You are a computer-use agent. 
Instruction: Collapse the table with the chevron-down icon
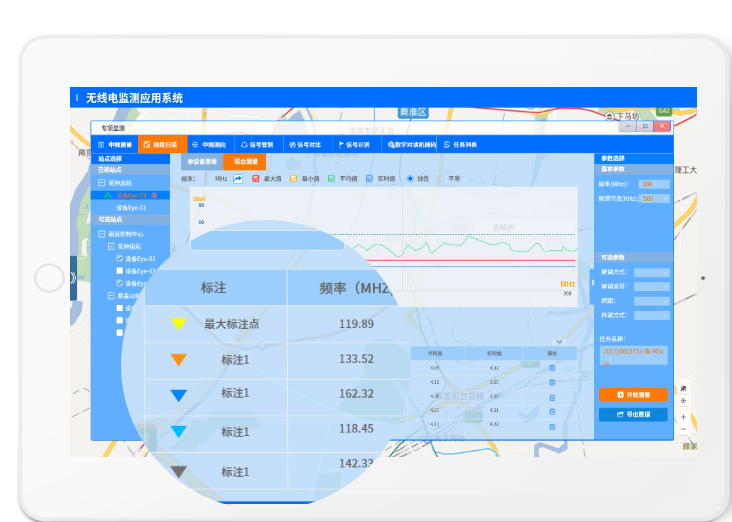[559, 341]
